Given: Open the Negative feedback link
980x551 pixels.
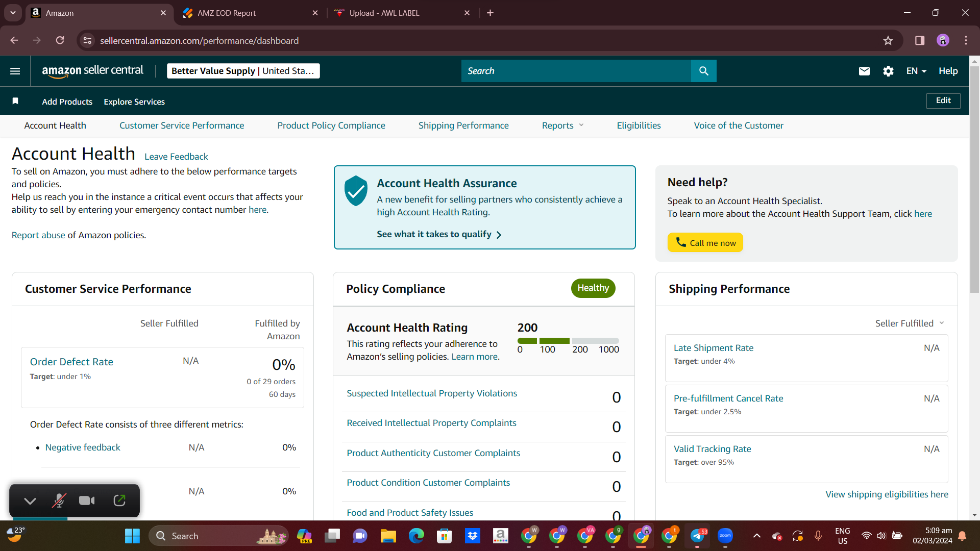Looking at the screenshot, I should pos(83,447).
